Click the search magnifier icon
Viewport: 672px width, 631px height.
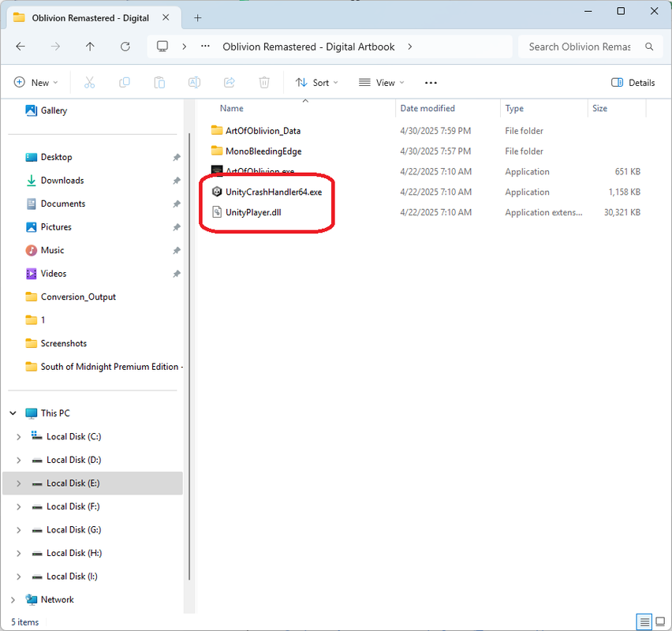click(649, 47)
